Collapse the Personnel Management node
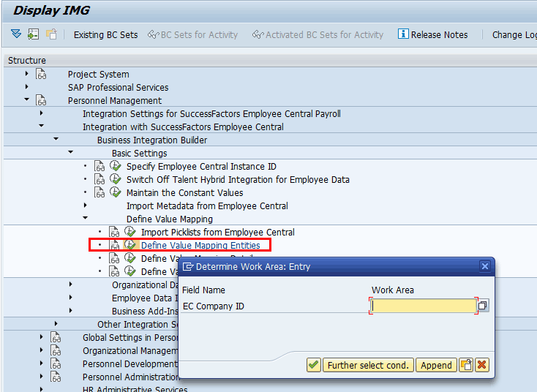This screenshot has height=392, width=537. [x=27, y=99]
